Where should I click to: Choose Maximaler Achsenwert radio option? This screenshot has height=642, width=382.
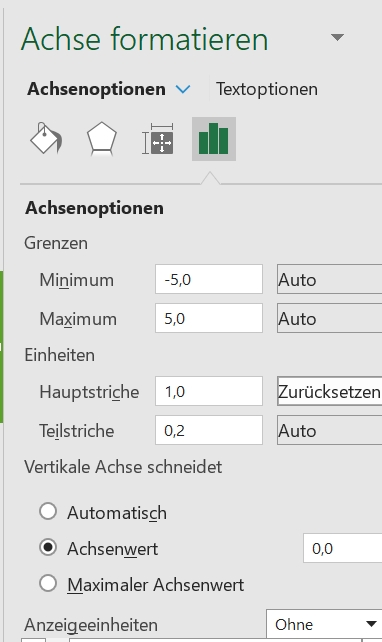[x=48, y=583]
